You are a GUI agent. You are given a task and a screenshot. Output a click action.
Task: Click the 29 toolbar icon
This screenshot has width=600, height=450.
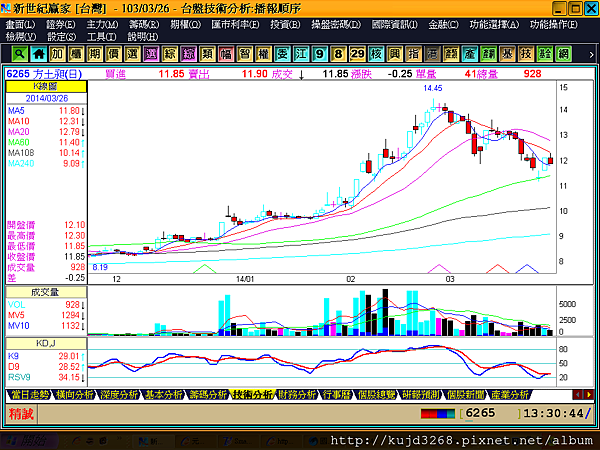tap(357, 54)
